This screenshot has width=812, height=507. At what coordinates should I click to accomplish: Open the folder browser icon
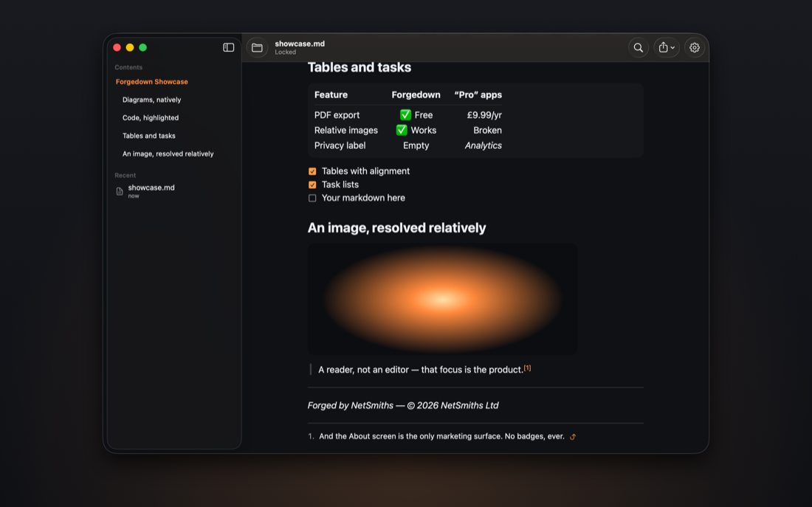(257, 48)
